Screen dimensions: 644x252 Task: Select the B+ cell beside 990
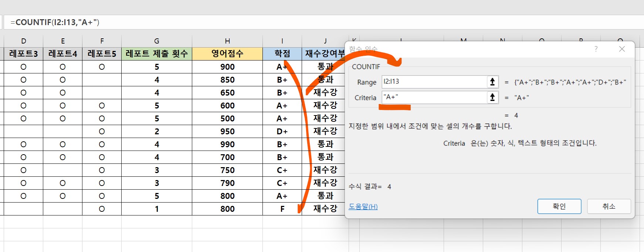pyautogui.click(x=282, y=144)
